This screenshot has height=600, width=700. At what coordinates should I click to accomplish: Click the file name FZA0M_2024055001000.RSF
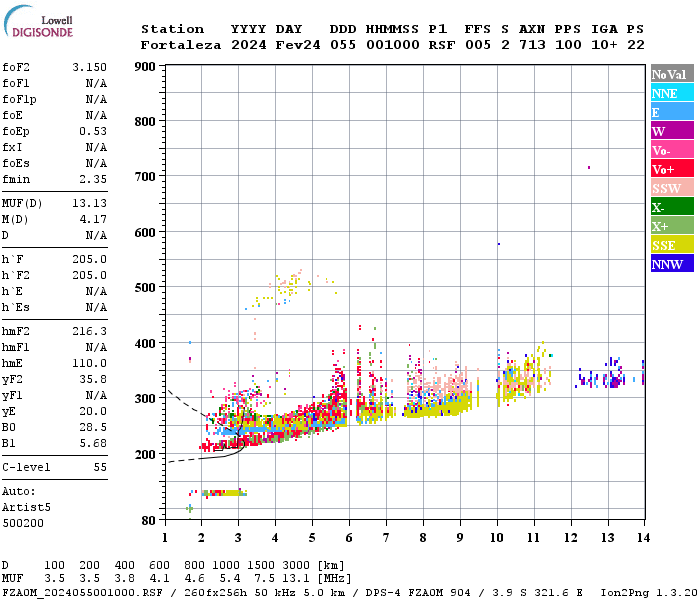point(83,593)
